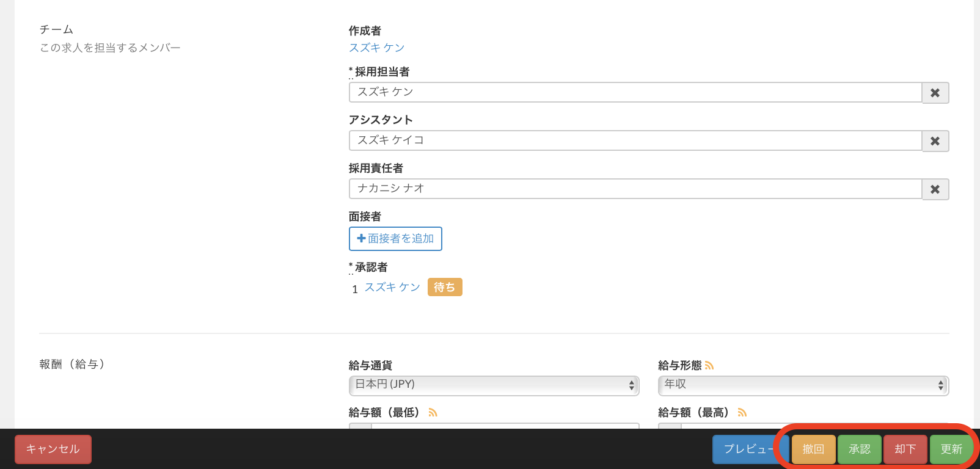Clear the 採用担当者 field with X icon
This screenshot has height=469, width=980.
click(935, 93)
